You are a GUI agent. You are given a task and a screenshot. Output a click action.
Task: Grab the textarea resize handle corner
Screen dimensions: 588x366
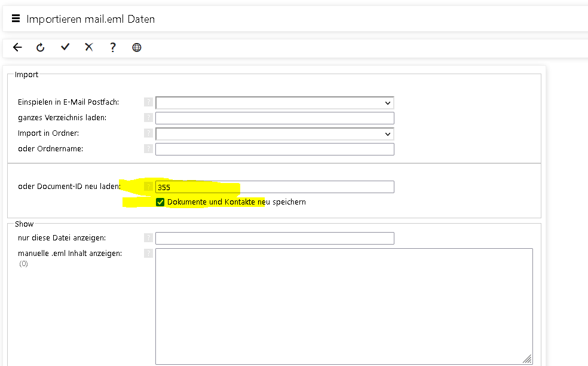pyautogui.click(x=527, y=359)
